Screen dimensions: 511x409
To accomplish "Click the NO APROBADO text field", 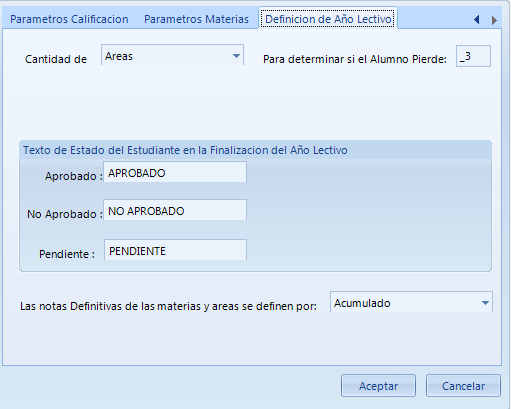I will 175,210.
